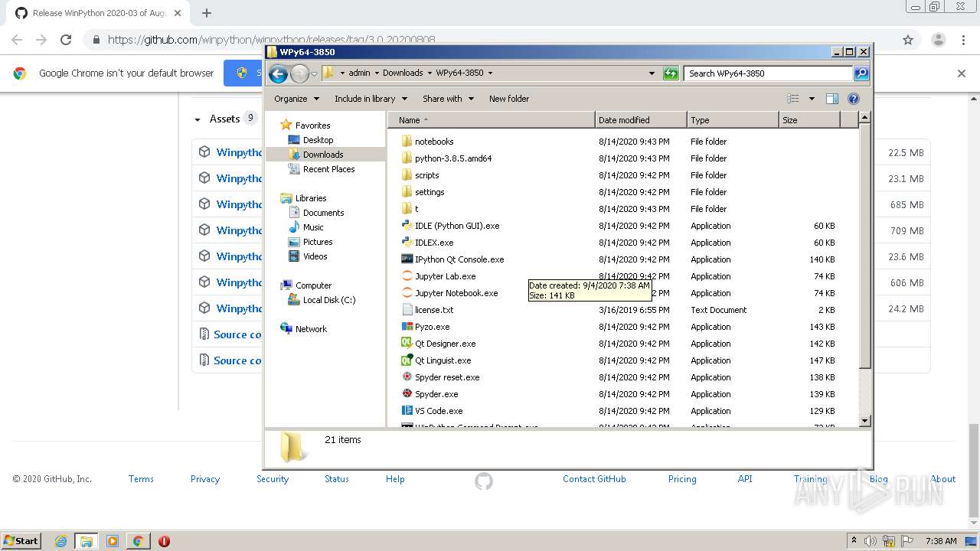The height and width of the screenshot is (551, 980).
Task: Click the Change your view icon
Action: click(x=793, y=99)
